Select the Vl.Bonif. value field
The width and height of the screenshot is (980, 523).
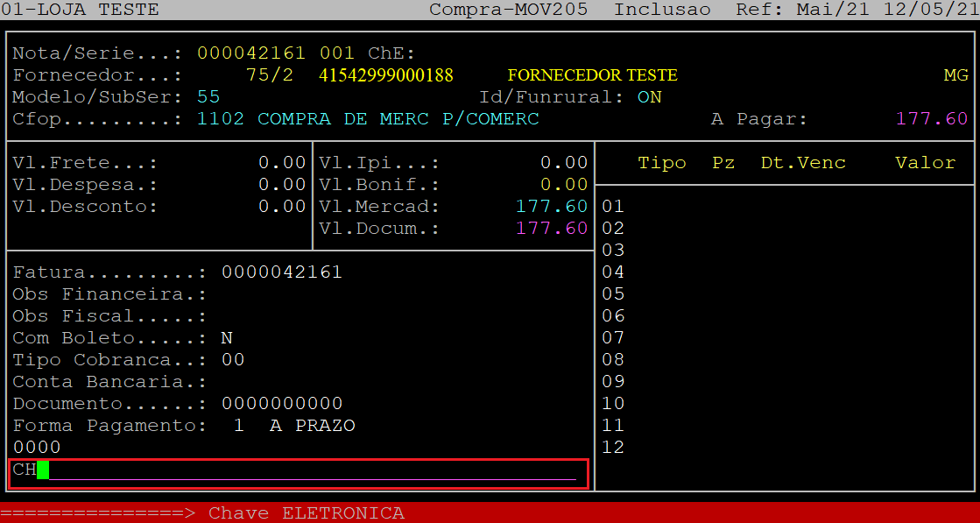(x=563, y=185)
